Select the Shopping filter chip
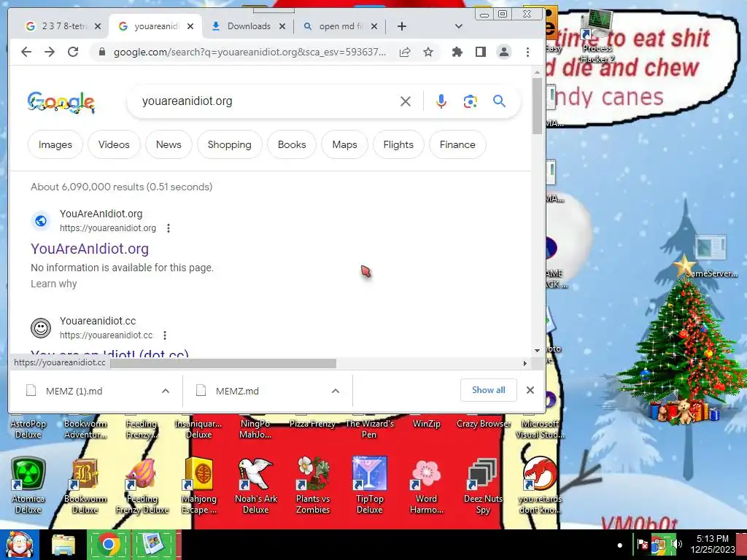 pyautogui.click(x=230, y=145)
